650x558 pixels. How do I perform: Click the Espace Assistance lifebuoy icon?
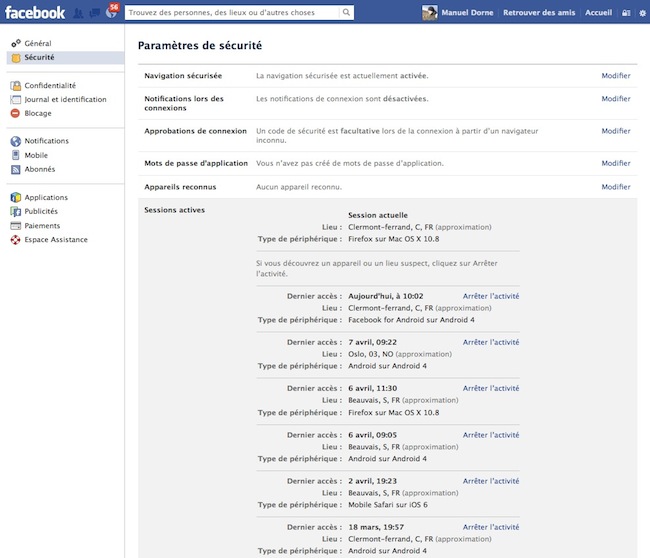16,240
